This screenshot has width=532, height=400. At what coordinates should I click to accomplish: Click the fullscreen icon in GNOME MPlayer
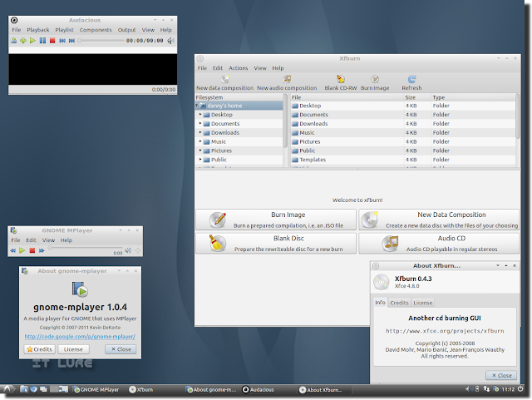click(138, 250)
